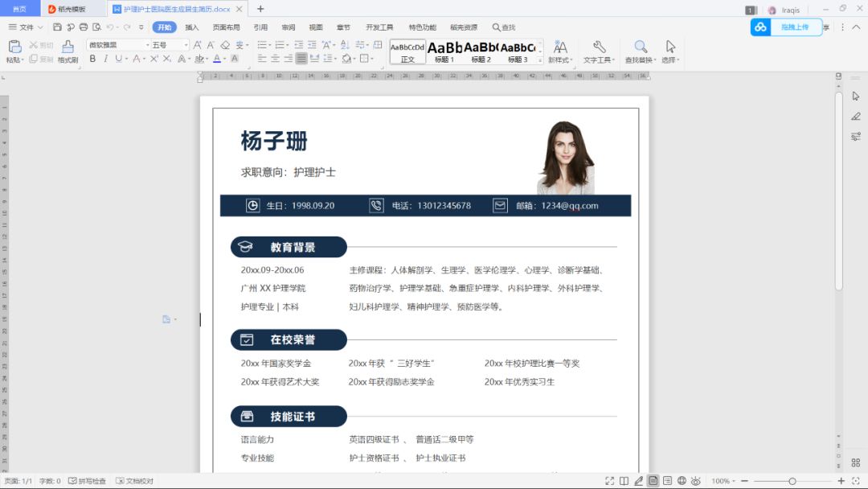Image resolution: width=868 pixels, height=489 pixels.
Task: Toggle Italic formatting
Action: (x=106, y=59)
